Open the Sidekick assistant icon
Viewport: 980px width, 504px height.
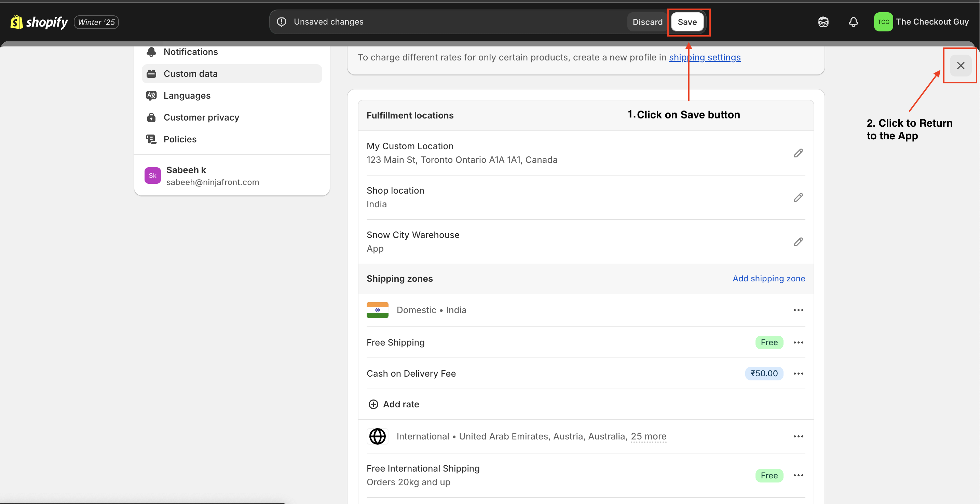[x=823, y=22]
